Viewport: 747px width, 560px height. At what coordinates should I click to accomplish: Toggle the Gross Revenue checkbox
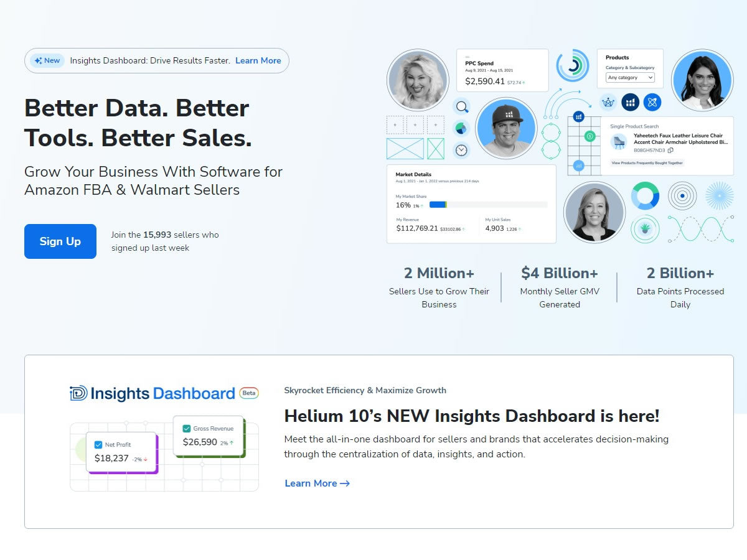click(186, 429)
